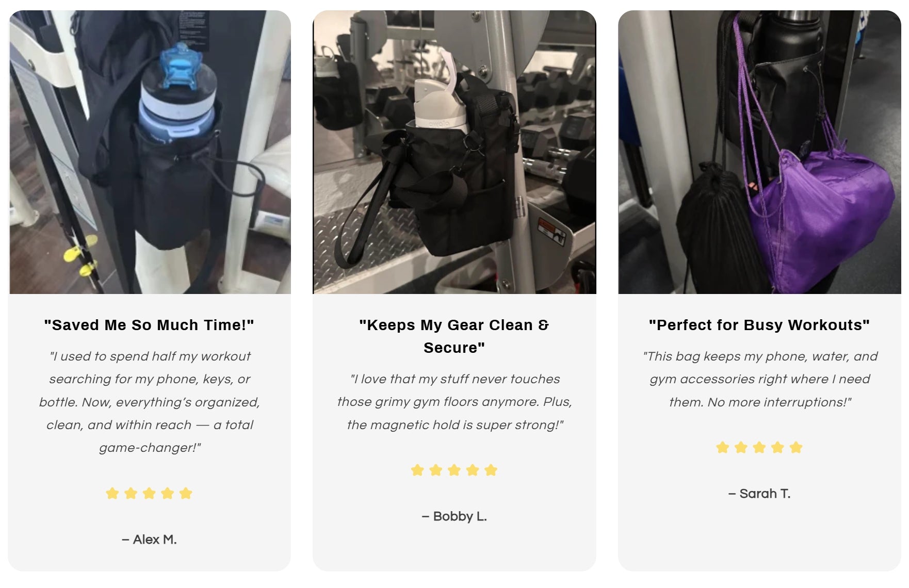909x588 pixels.
Task: Click the fifth star under Alex M.'s review
Action: [x=186, y=494]
